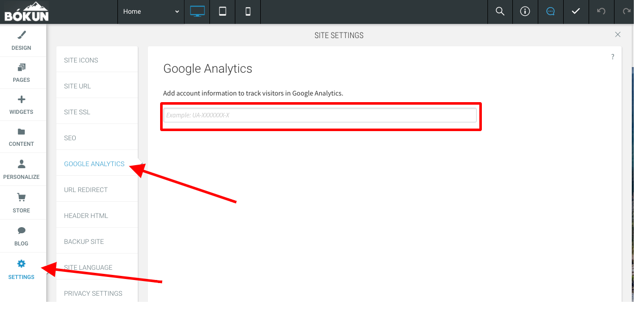
Task: Select Site Language settings tab
Action: (97, 267)
